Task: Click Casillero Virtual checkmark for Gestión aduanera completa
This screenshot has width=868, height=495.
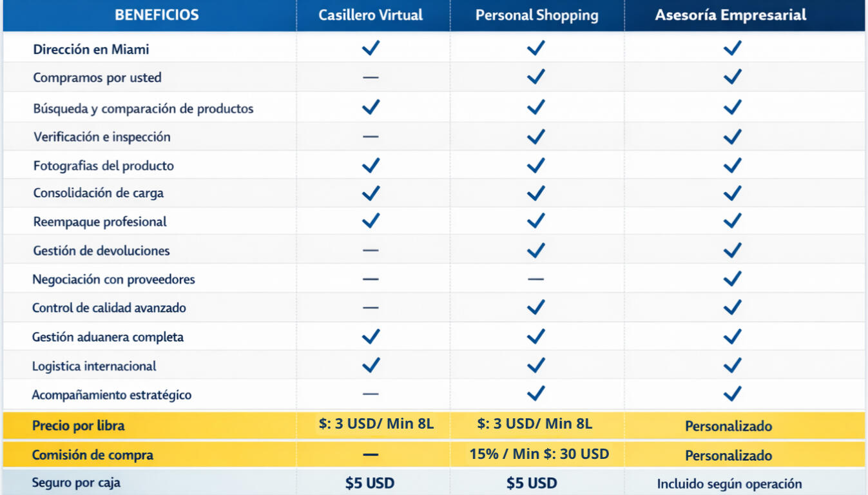Action: pyautogui.click(x=371, y=336)
